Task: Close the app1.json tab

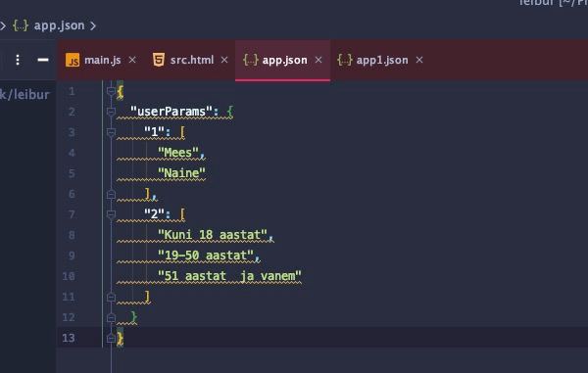Action: [x=419, y=60]
